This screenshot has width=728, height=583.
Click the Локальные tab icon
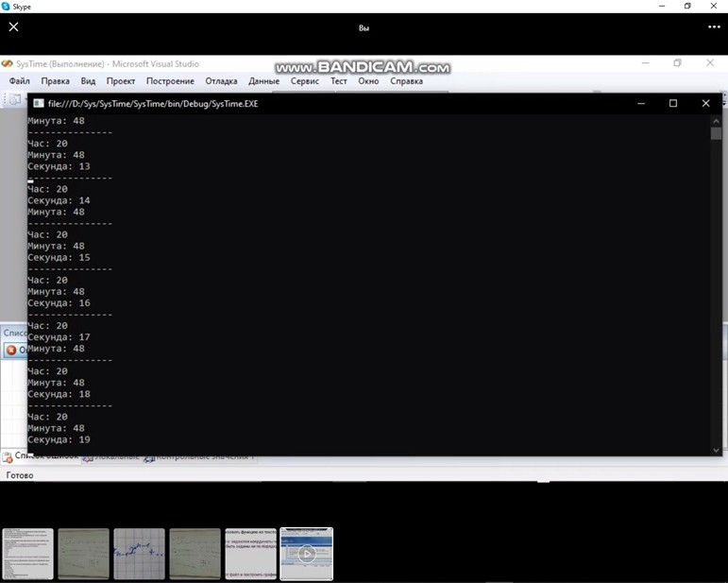click(x=88, y=458)
